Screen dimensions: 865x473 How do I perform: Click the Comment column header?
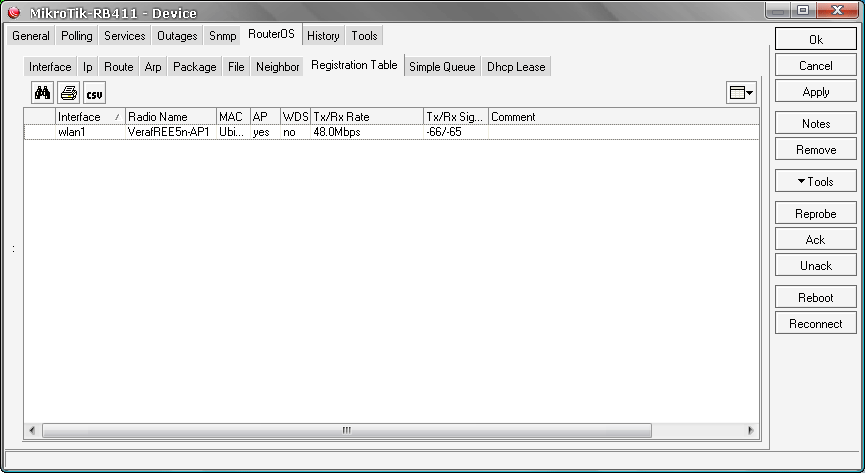(x=623, y=116)
